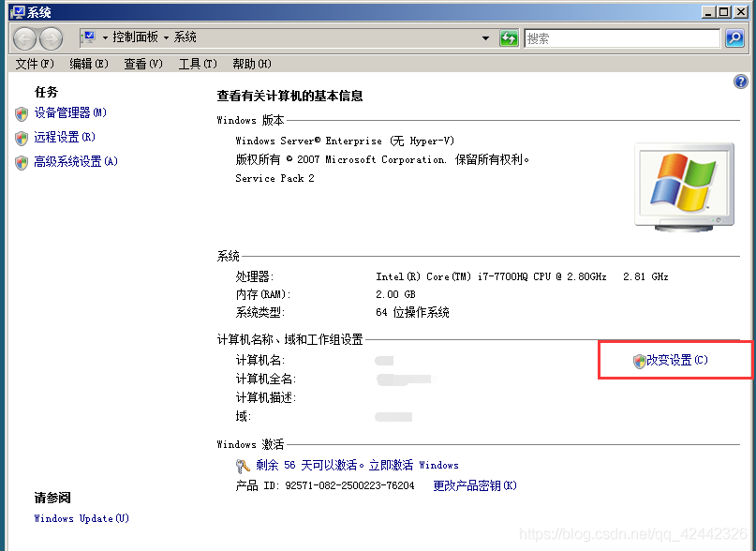Open the 查看(V) menu
Screen dimensions: 756x551
point(143,64)
